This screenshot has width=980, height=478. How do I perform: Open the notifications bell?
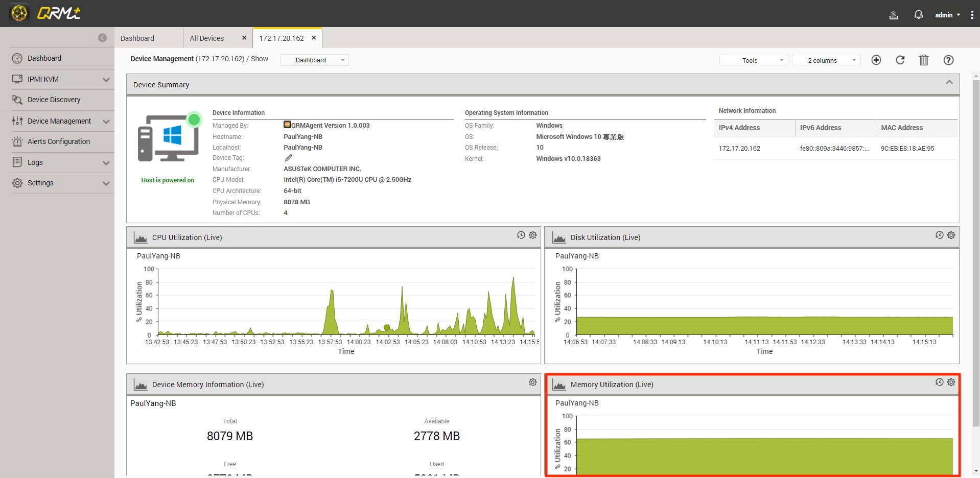918,15
